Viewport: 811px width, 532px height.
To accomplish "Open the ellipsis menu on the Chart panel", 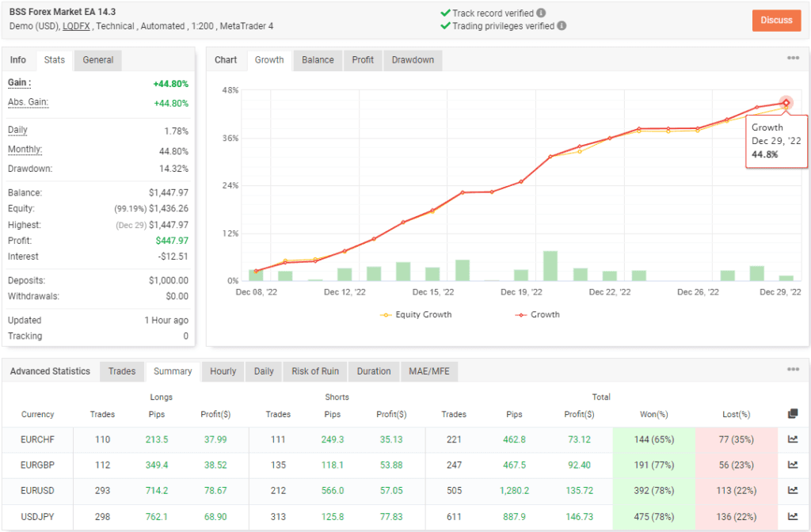I will click(793, 57).
